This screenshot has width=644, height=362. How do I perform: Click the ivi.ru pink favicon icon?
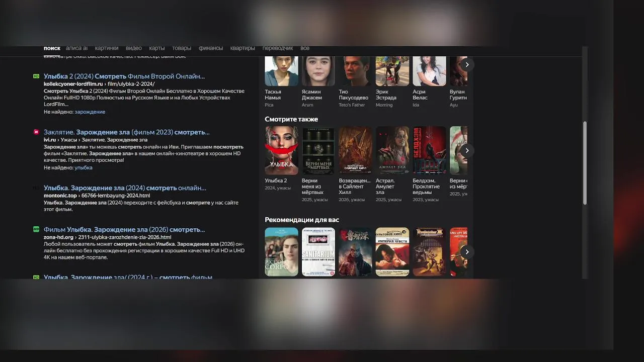[x=36, y=132]
